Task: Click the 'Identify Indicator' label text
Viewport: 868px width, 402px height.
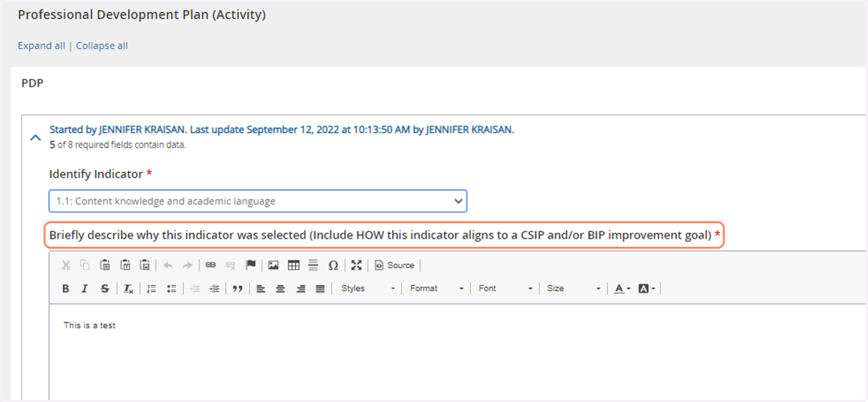Action: click(x=96, y=174)
